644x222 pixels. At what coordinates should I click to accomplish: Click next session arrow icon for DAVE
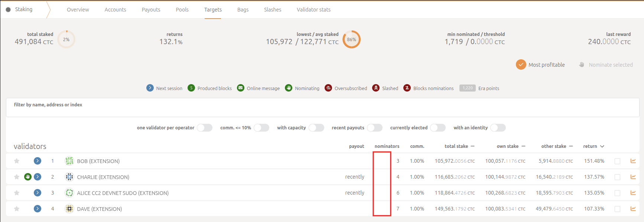[x=38, y=209]
